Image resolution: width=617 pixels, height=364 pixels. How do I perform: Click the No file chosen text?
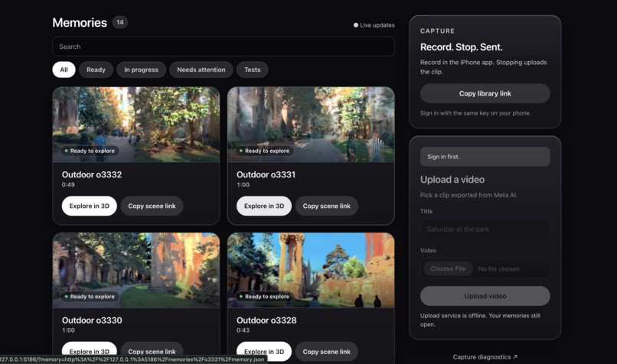498,269
